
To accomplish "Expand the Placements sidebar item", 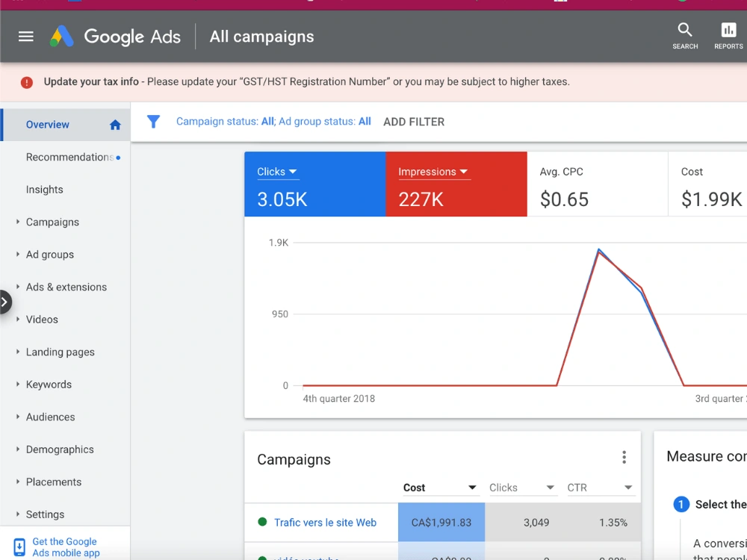I will pos(18,482).
